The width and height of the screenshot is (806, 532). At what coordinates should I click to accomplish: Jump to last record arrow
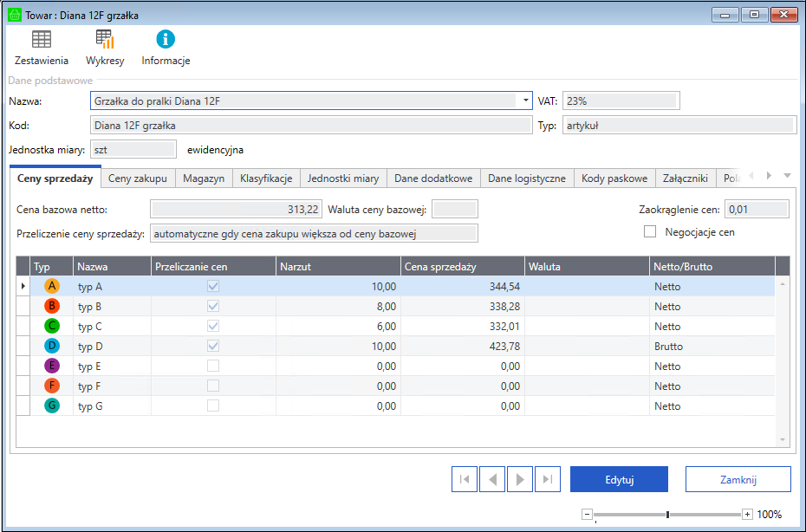547,479
